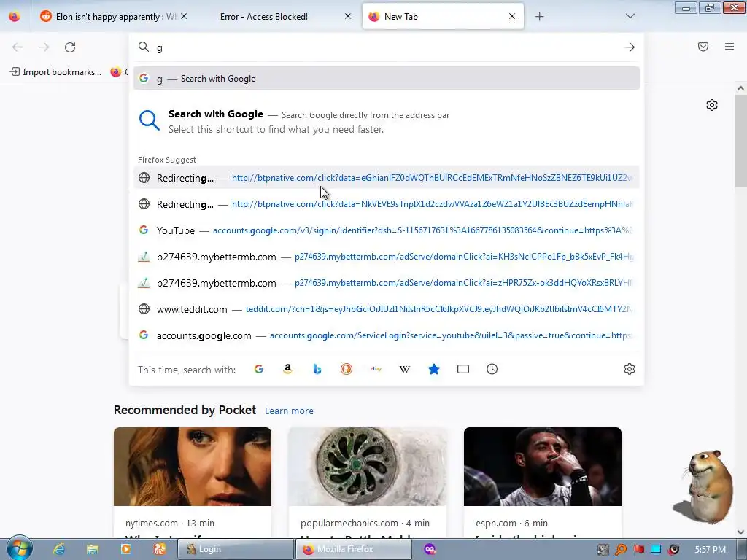Go back one page
Image resolution: width=747 pixels, height=560 pixels.
point(18,47)
